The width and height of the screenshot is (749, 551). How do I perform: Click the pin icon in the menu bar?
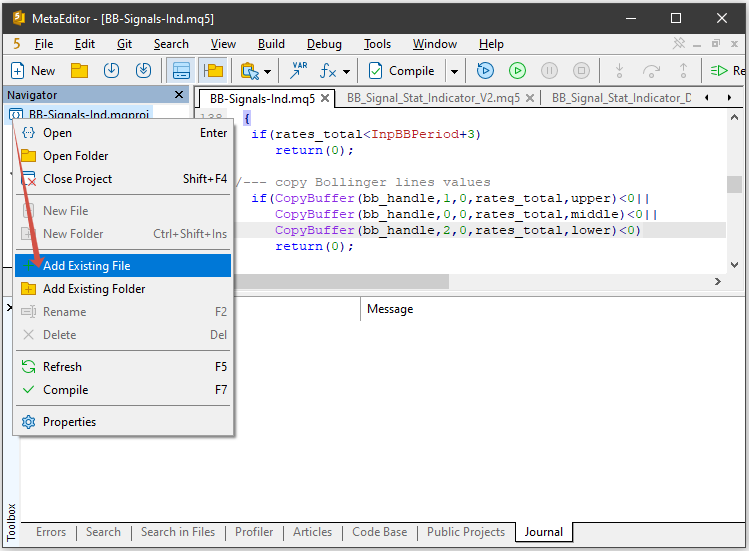pyautogui.click(x=679, y=43)
